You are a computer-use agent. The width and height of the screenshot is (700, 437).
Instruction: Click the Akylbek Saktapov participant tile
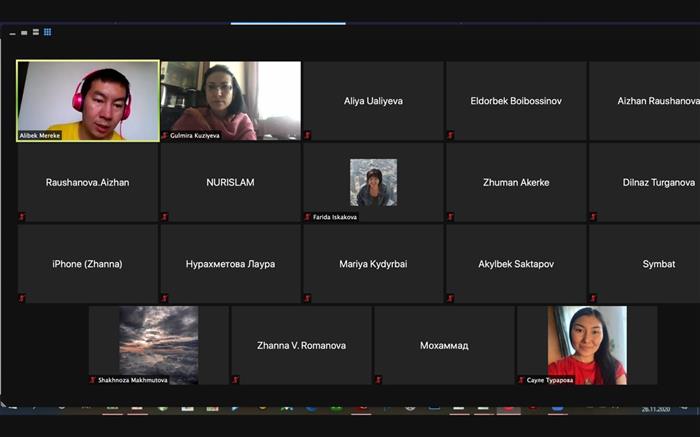coord(515,264)
